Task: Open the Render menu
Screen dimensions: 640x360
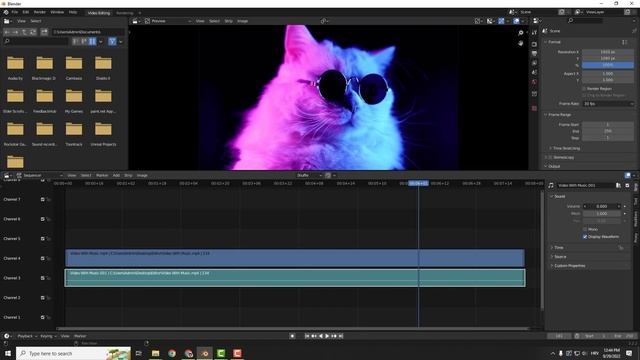Action: pos(40,12)
